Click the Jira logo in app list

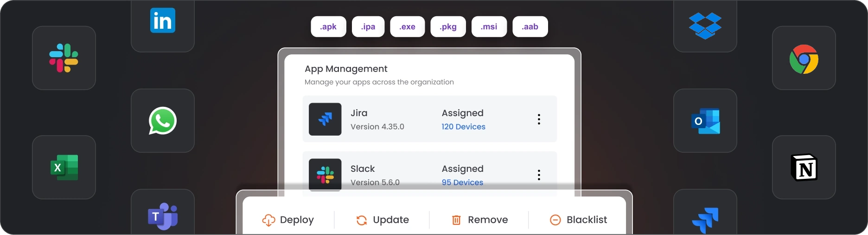[x=325, y=119]
